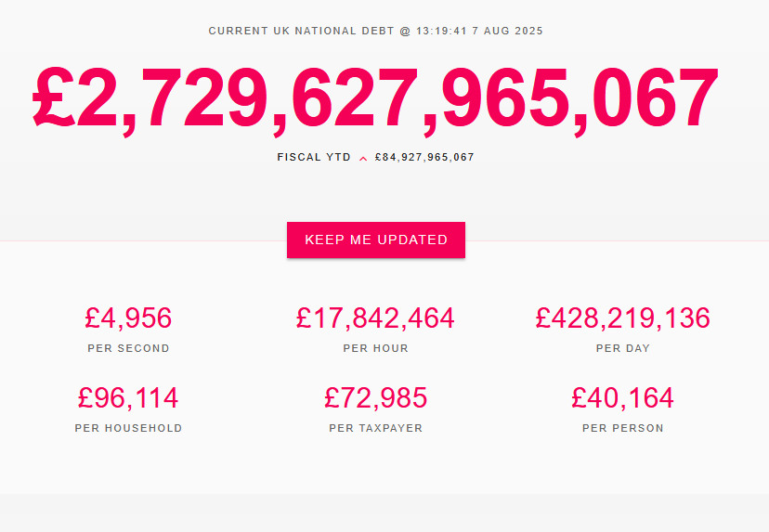Click the £96,114 per household figure
Viewport: 769px width, 532px height.
click(x=128, y=397)
